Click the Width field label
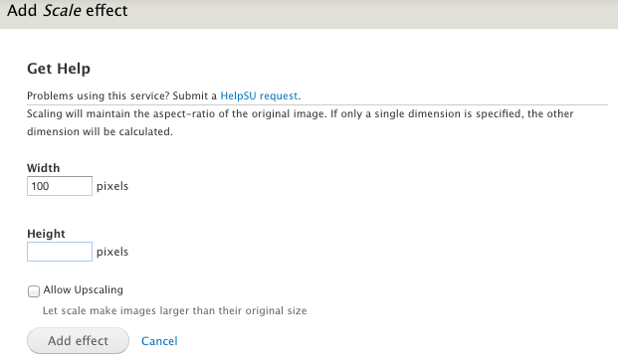The height and width of the screenshot is (364, 618). [44, 168]
